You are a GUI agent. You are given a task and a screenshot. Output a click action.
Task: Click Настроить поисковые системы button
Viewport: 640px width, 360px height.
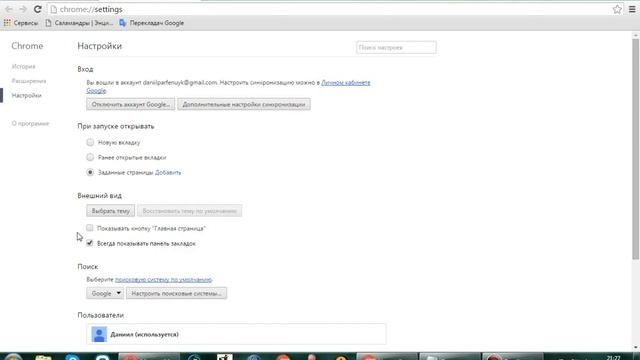pos(176,293)
